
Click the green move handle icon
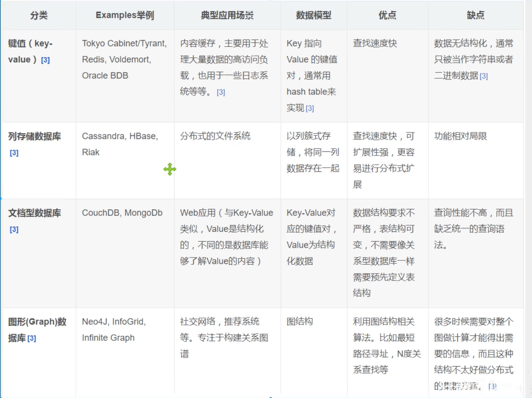(x=170, y=169)
